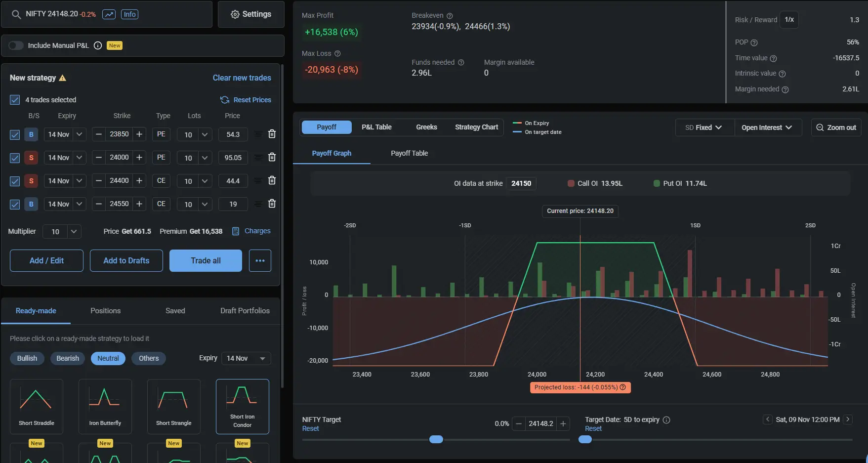
Task: Delete the 24550 CE trade
Action: point(272,204)
